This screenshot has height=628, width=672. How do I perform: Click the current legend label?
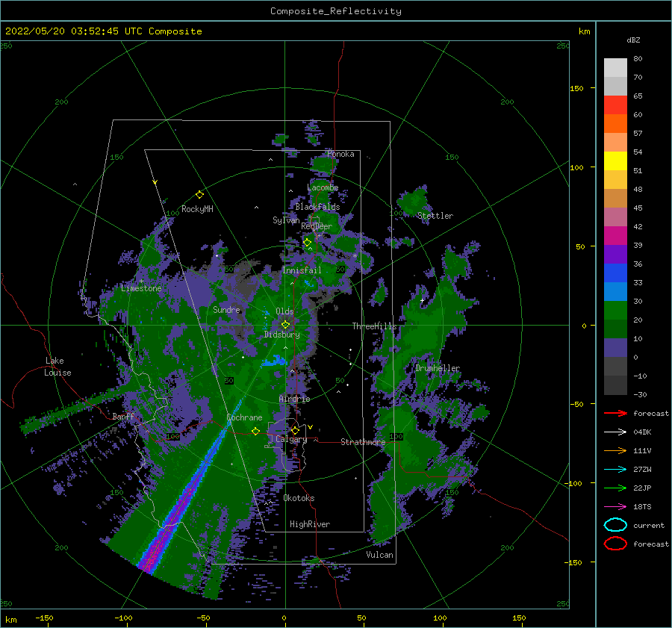(x=649, y=525)
